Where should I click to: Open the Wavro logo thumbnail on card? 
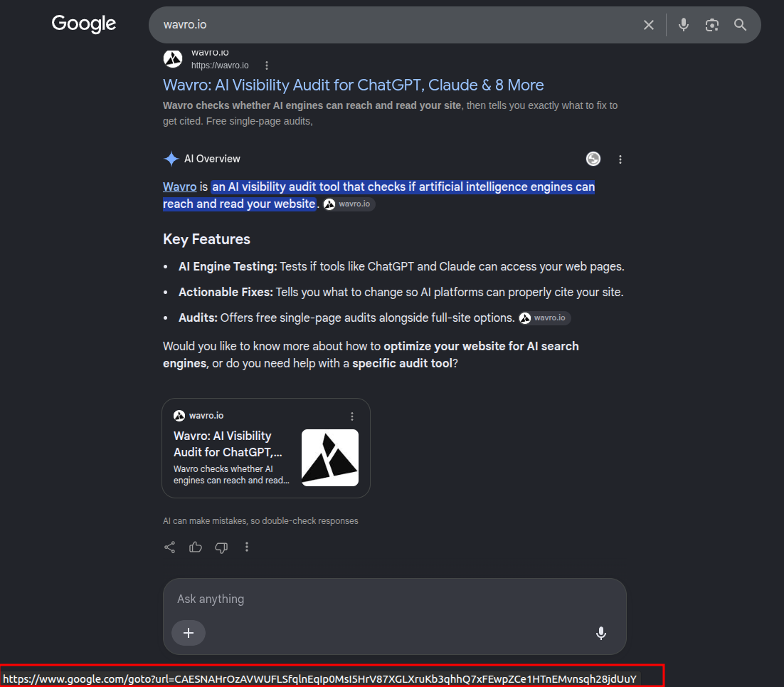tap(330, 458)
